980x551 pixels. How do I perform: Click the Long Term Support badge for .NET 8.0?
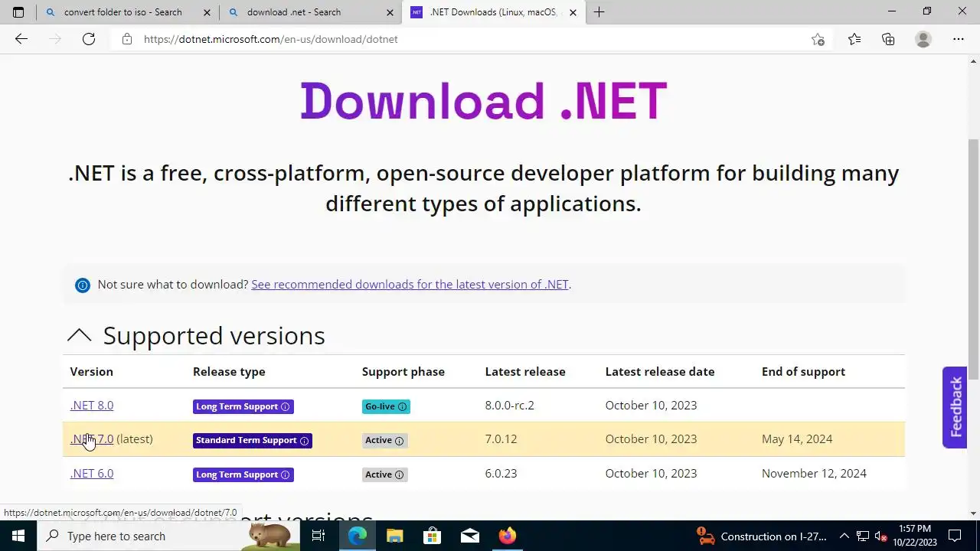pyautogui.click(x=243, y=406)
